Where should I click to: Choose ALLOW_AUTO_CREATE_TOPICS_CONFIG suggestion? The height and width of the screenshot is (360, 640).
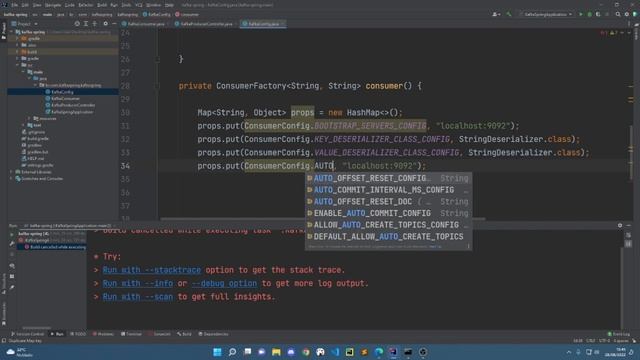389,224
